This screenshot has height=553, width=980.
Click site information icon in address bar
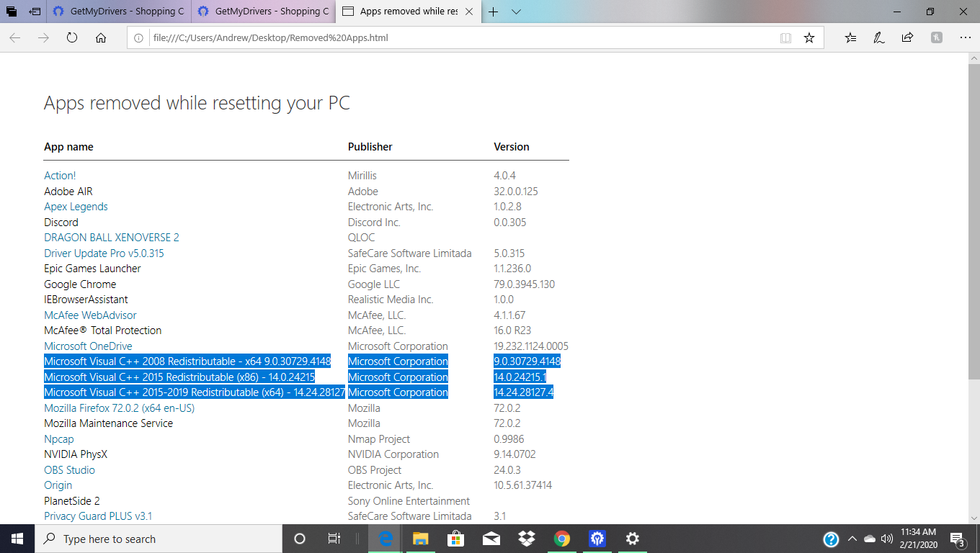139,37
